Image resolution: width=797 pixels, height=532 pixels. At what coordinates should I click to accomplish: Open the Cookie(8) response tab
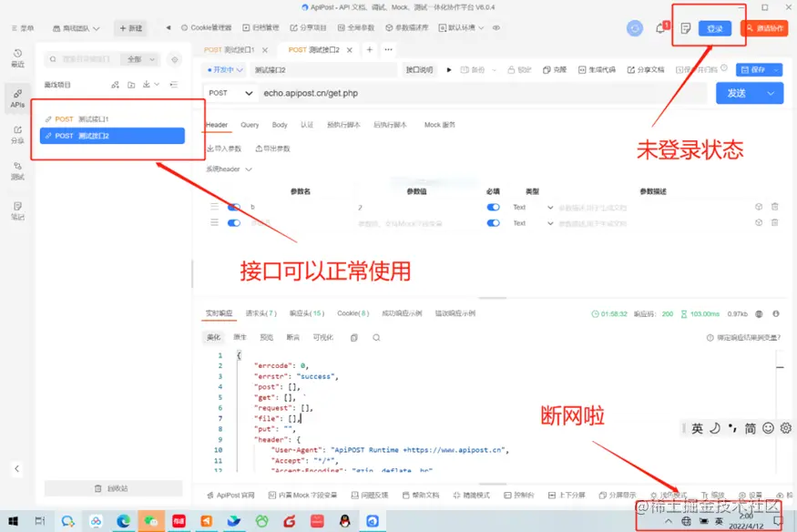click(353, 313)
